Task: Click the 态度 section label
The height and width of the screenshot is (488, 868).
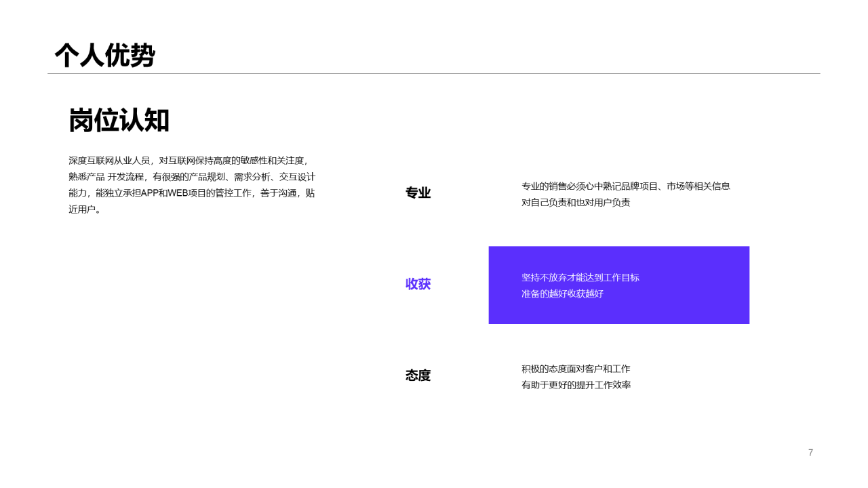Action: tap(418, 375)
